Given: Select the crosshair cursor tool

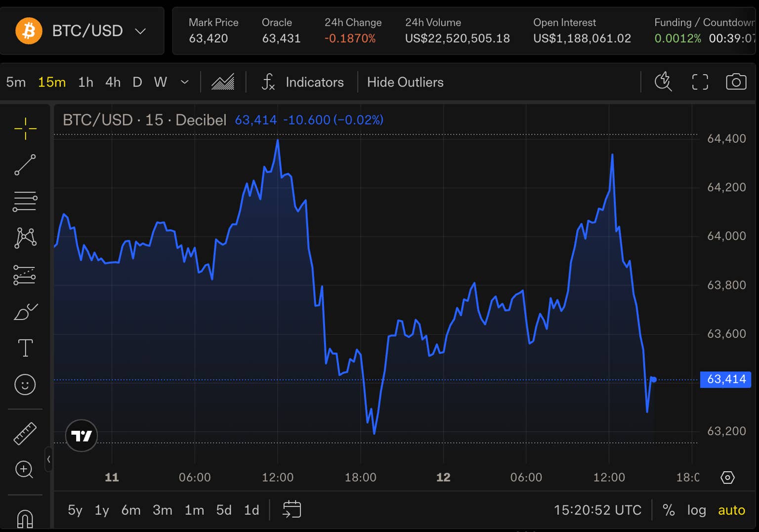Looking at the screenshot, I should point(25,129).
